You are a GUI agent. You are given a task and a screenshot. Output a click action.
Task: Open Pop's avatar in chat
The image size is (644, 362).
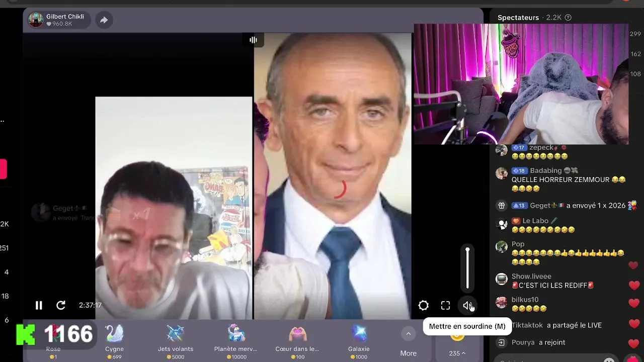pyautogui.click(x=502, y=247)
